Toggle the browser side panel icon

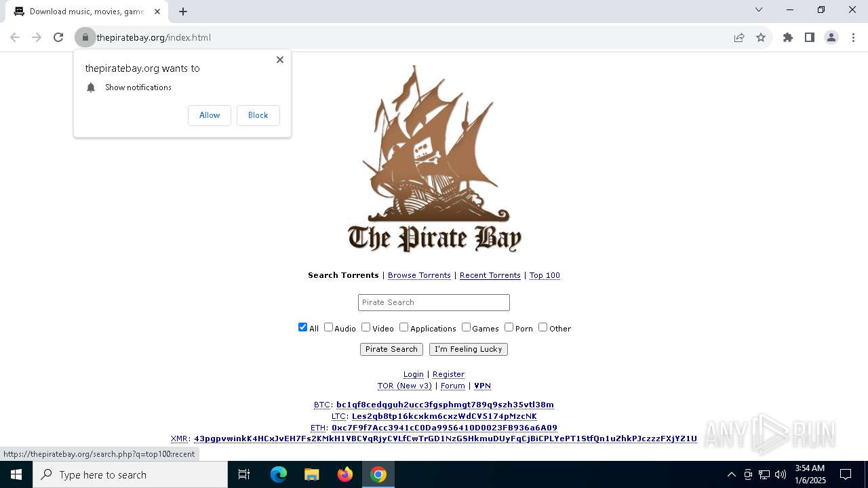click(x=810, y=37)
